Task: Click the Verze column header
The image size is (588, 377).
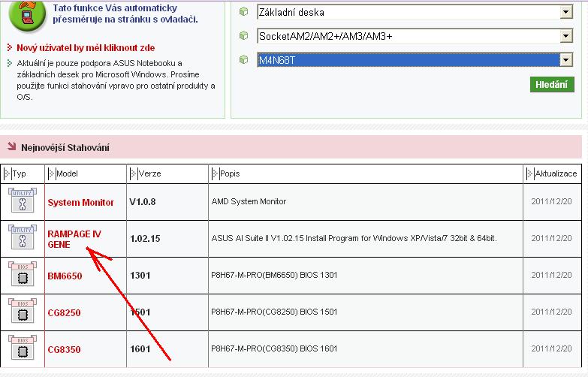Action: 167,173
